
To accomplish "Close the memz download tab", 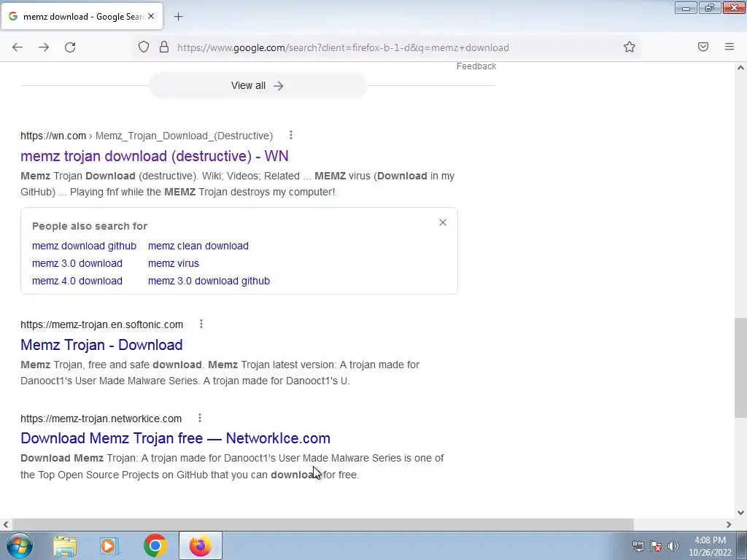I will 151,16.
